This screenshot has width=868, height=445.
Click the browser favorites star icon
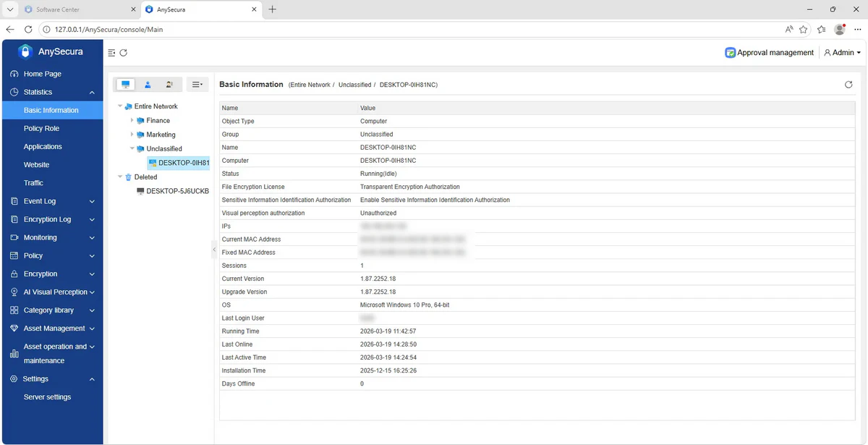tap(804, 30)
